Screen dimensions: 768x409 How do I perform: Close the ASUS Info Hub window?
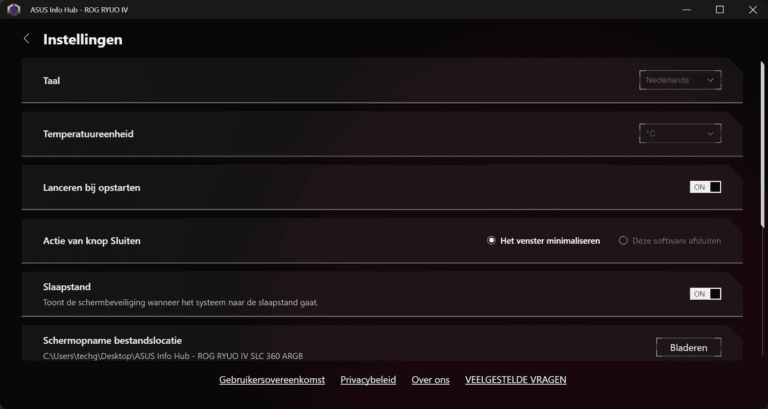pyautogui.click(x=753, y=10)
